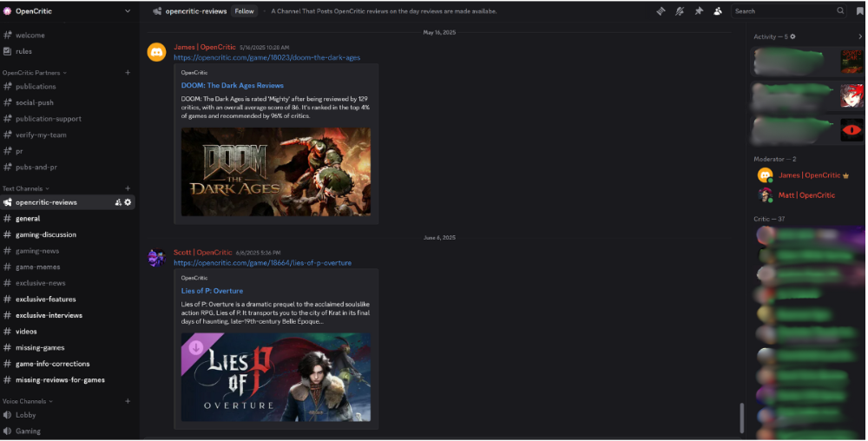Collapse the Activity panel chevron

click(x=859, y=36)
